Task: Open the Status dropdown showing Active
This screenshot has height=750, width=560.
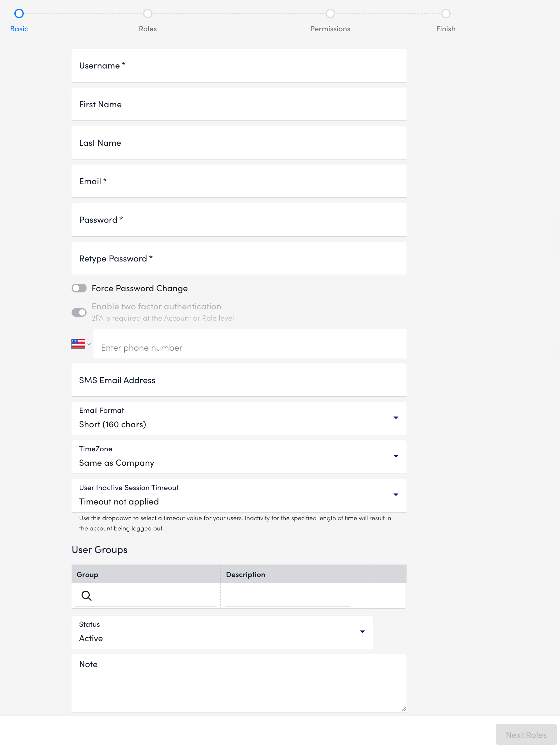Action: coord(362,632)
